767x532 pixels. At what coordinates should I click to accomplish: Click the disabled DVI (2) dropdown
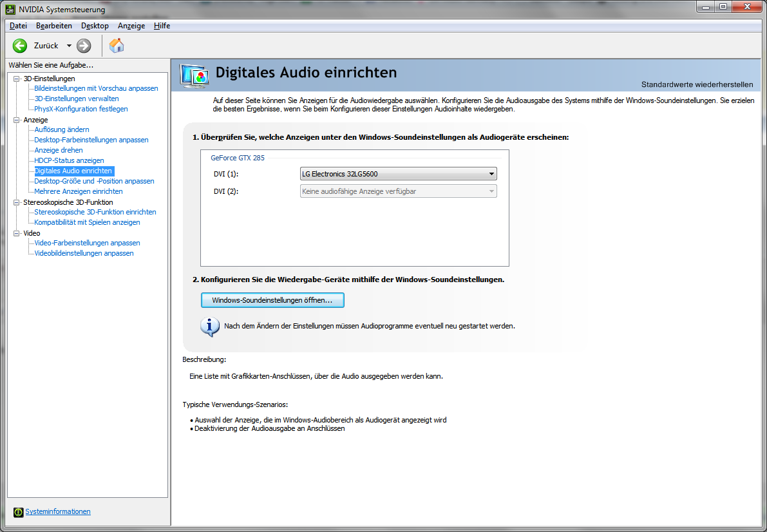coord(398,191)
